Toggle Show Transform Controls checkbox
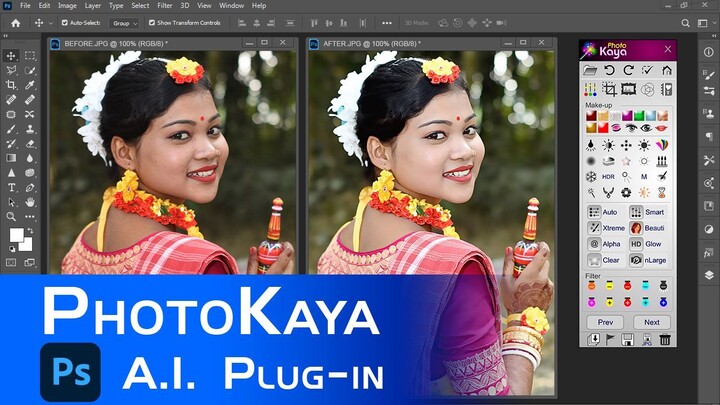 [152, 22]
